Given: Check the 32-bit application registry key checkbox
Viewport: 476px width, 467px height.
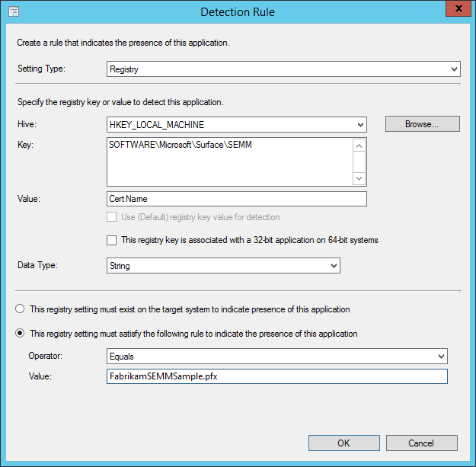Looking at the screenshot, I should coord(113,241).
